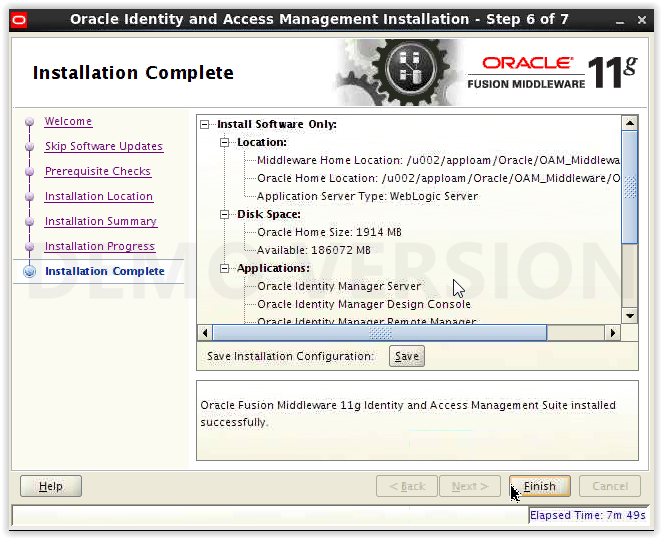Click the Welcome step bullet icon
662x539 pixels.
[29, 122]
